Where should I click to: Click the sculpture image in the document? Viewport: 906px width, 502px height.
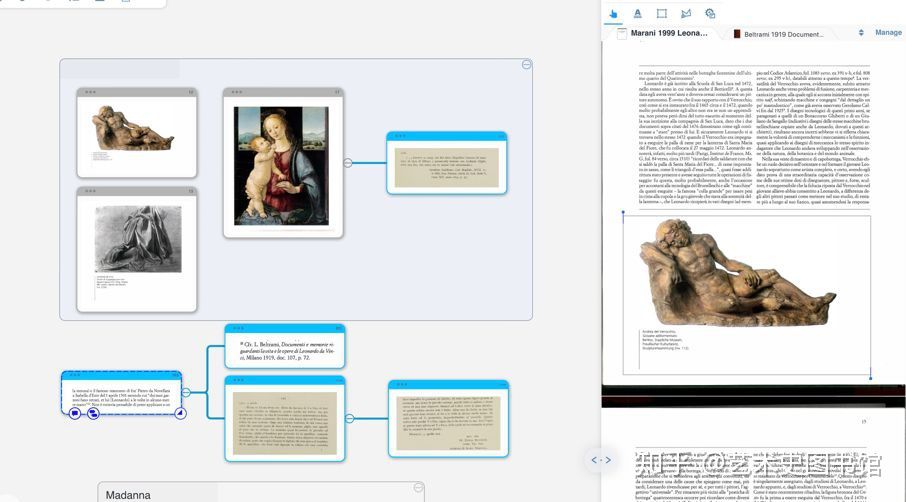tap(736, 272)
